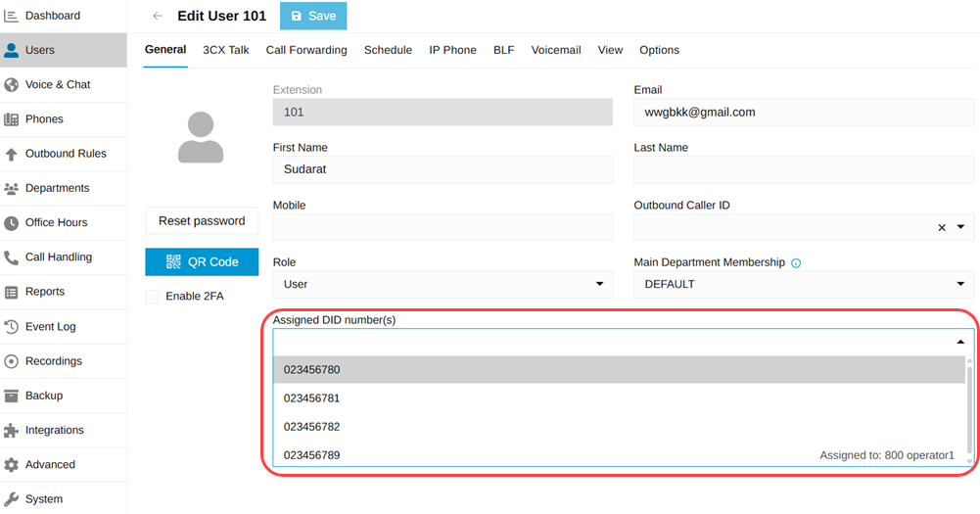
Task: Click the Call Handling handset icon
Action: (11, 257)
